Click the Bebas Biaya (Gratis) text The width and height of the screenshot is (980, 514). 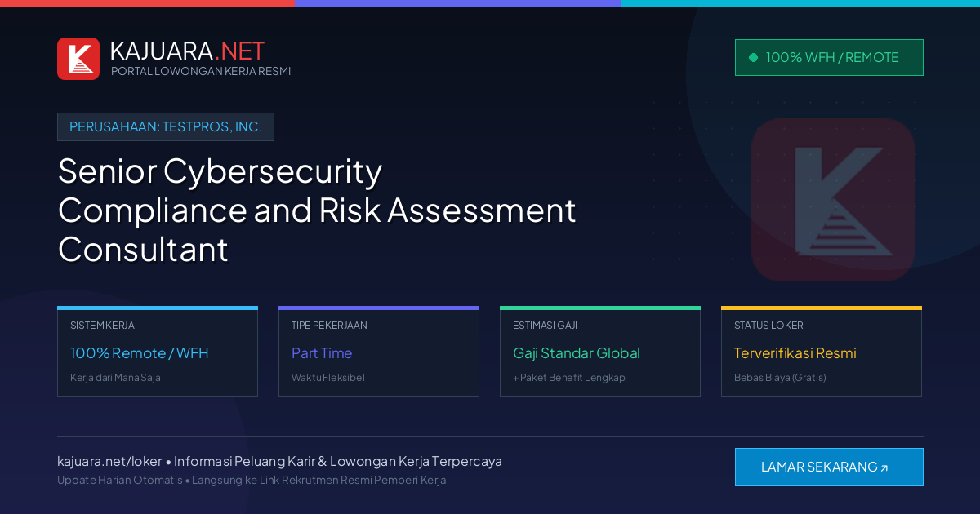(x=780, y=378)
